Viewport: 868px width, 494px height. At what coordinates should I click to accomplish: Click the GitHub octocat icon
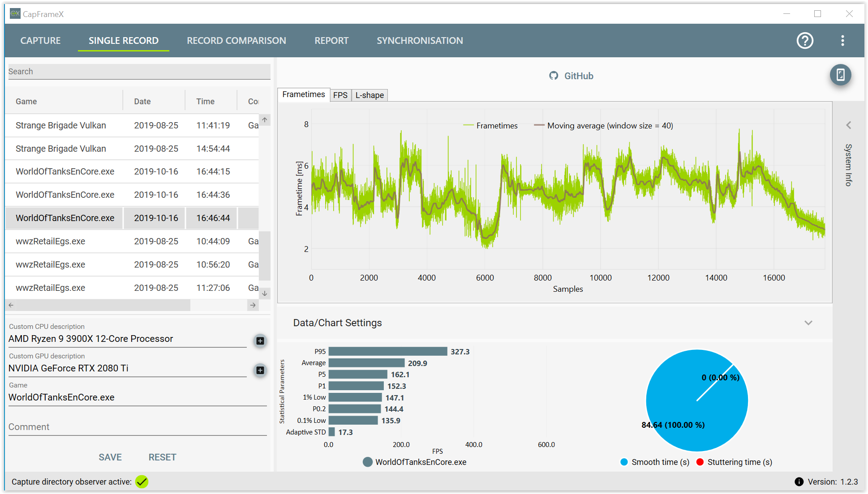pyautogui.click(x=554, y=76)
